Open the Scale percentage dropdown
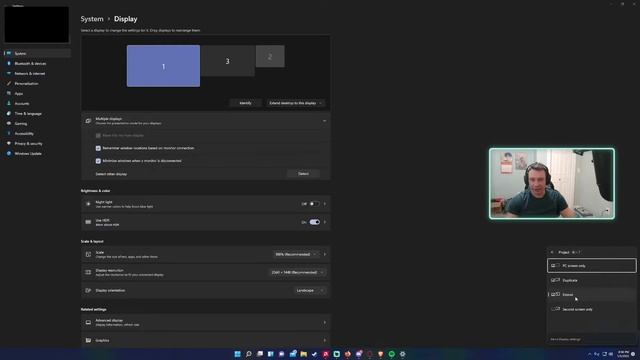Screen dimensions: 640x360 point(296,254)
